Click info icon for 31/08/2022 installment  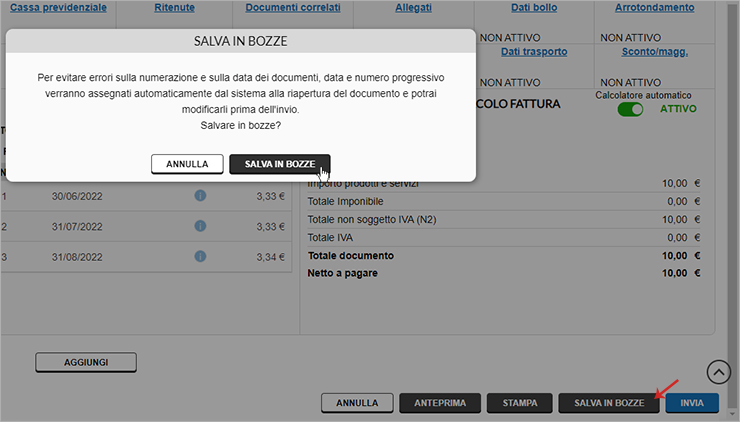click(200, 256)
